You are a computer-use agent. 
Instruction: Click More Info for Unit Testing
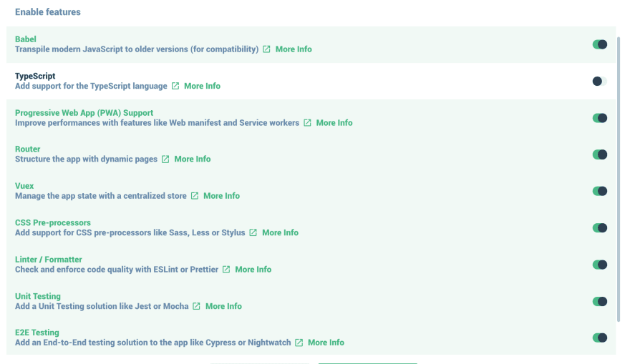(223, 306)
